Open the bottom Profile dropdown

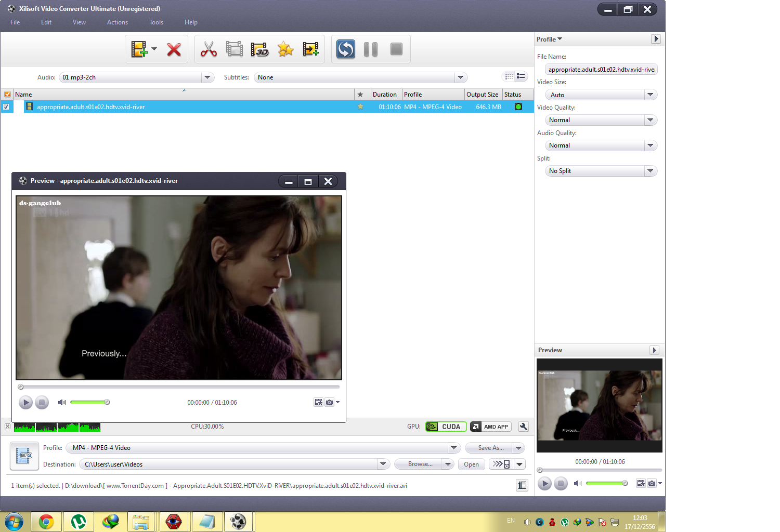(454, 448)
